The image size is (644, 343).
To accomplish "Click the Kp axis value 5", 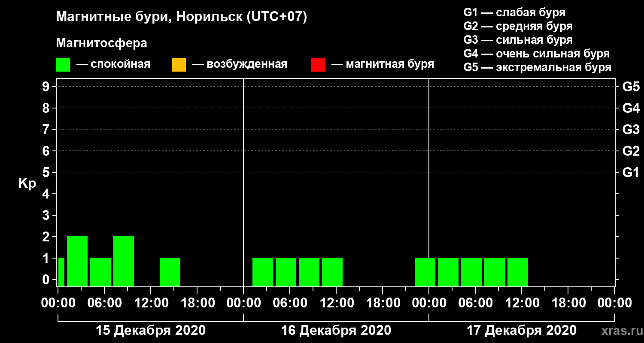I will 47,172.
